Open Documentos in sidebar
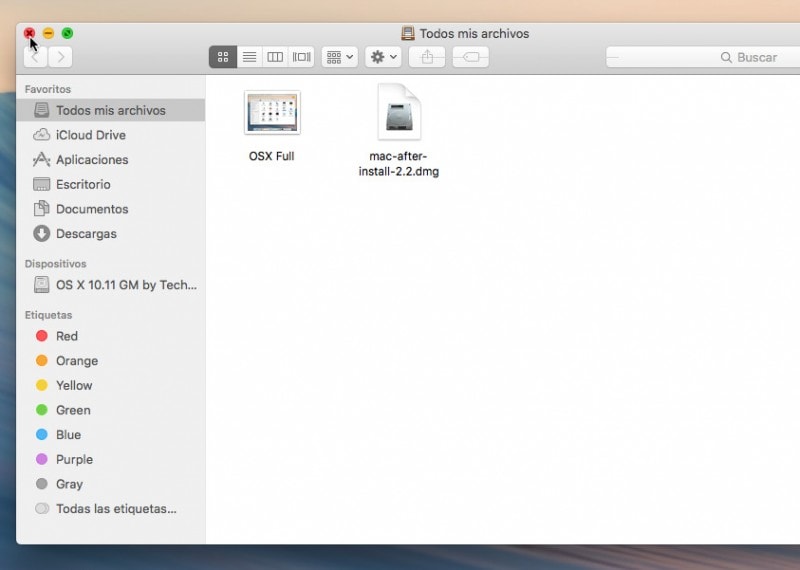 point(111,209)
